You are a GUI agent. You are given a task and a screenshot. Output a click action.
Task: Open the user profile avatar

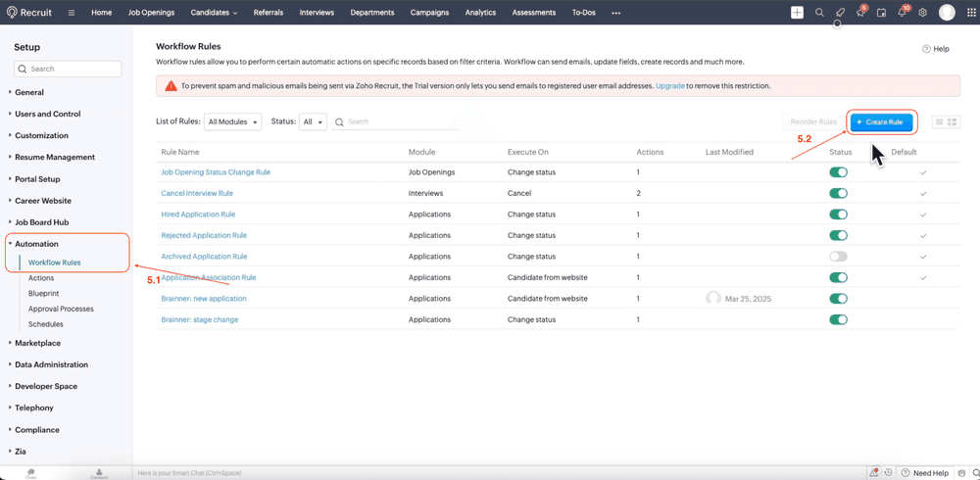pos(947,13)
